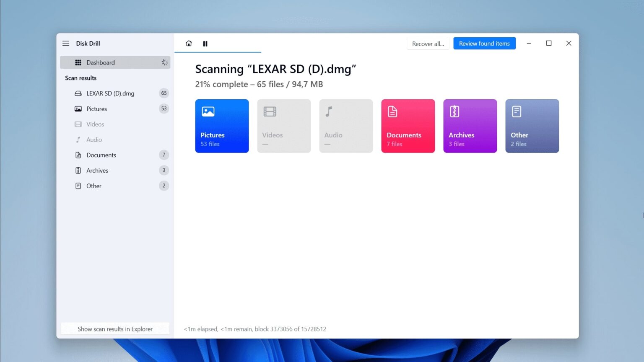Click the home icon in the top toolbar
Viewport: 644px width, 362px height.
[189, 43]
